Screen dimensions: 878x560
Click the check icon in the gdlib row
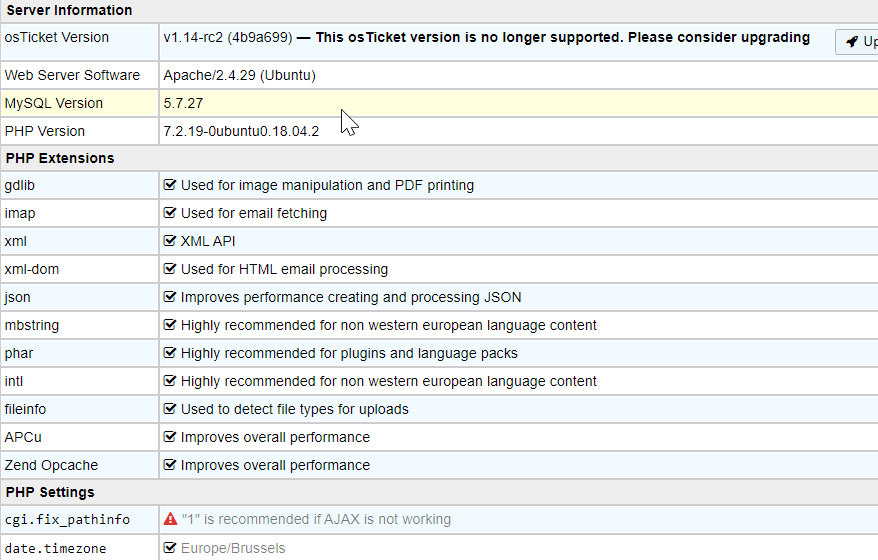(x=170, y=184)
